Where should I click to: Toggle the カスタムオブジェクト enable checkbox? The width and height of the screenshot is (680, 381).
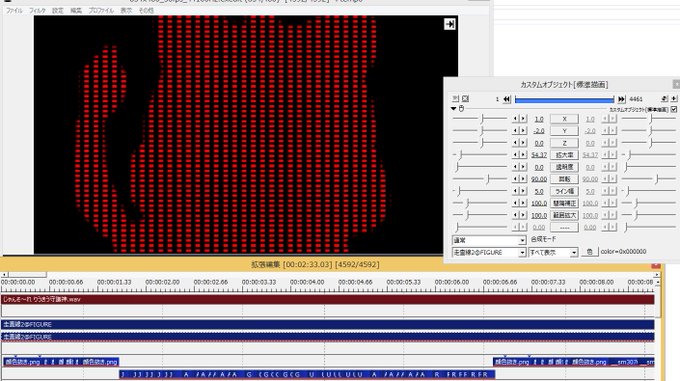coord(674,109)
